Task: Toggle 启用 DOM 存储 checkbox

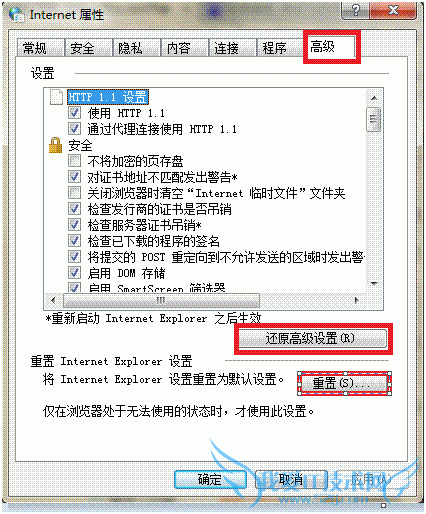Action: tap(74, 273)
